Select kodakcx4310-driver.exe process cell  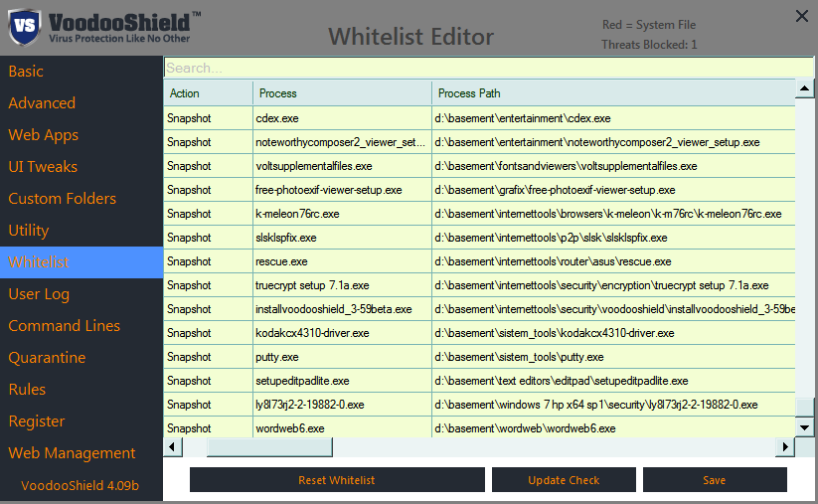click(342, 333)
